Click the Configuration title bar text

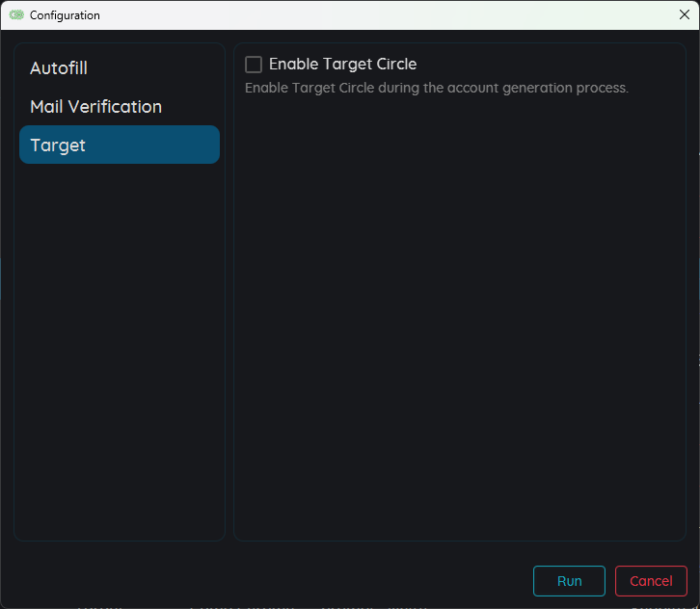click(65, 15)
